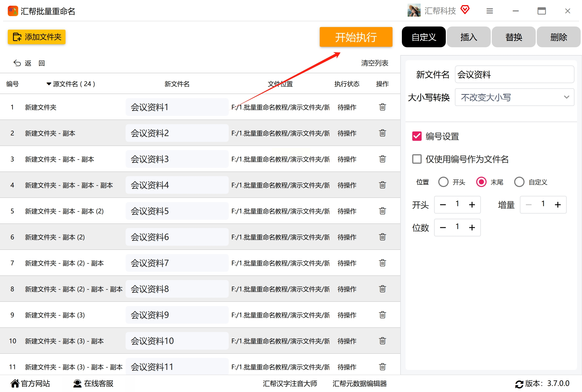Toggle sort arrow beside 源文件名
Image resolution: width=582 pixels, height=392 pixels.
(x=49, y=84)
